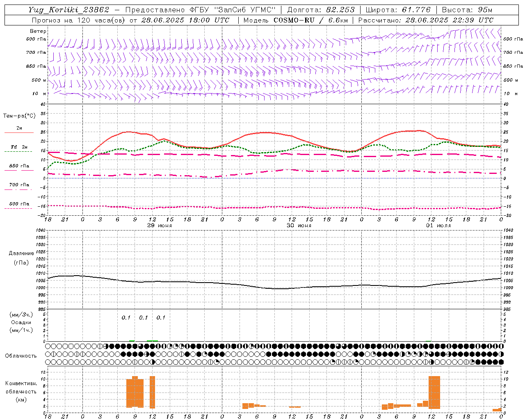Click the forecast text Прогноз на 120 часа(ов)
Viewport: 525px width, 420px height.
click(x=79, y=20)
